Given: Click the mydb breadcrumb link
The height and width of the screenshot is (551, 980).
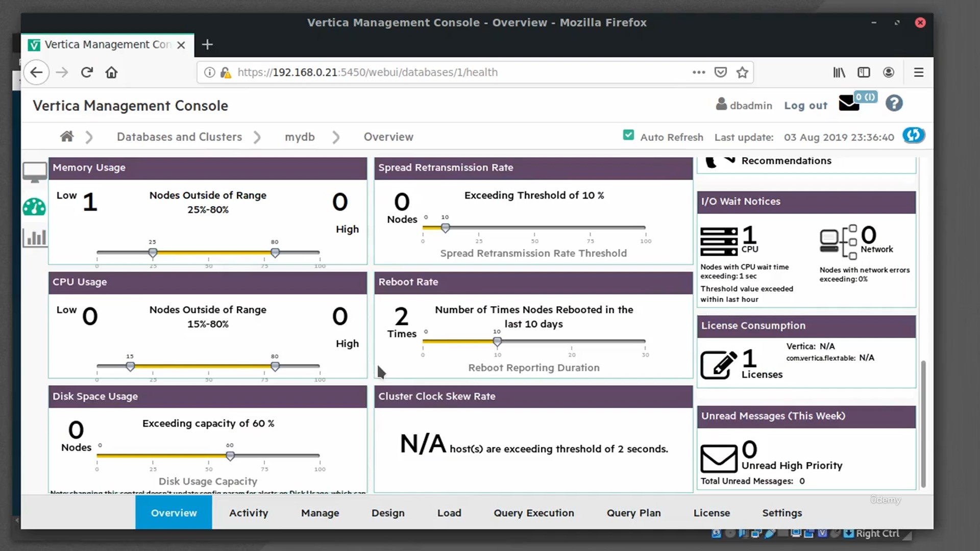Looking at the screenshot, I should [x=300, y=137].
